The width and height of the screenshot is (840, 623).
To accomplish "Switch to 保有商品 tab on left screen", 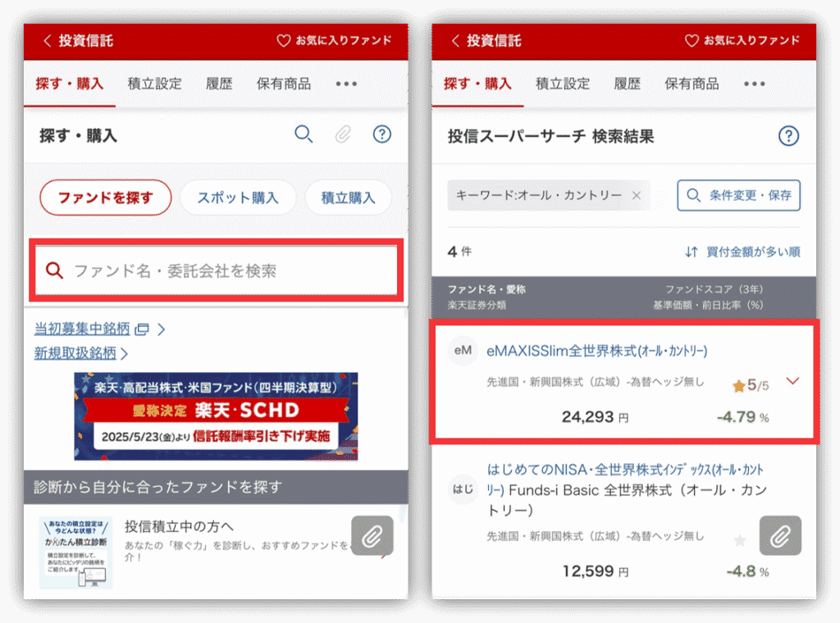I will pos(284,84).
